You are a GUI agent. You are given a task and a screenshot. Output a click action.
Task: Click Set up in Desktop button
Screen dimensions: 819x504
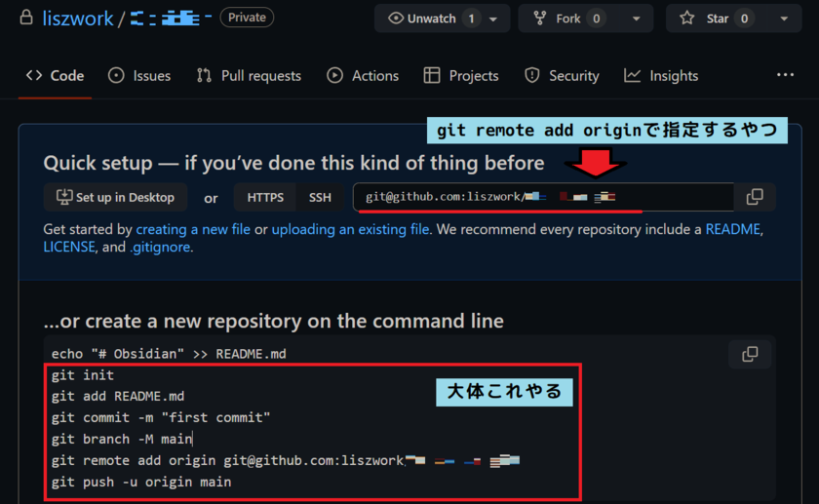click(x=115, y=197)
